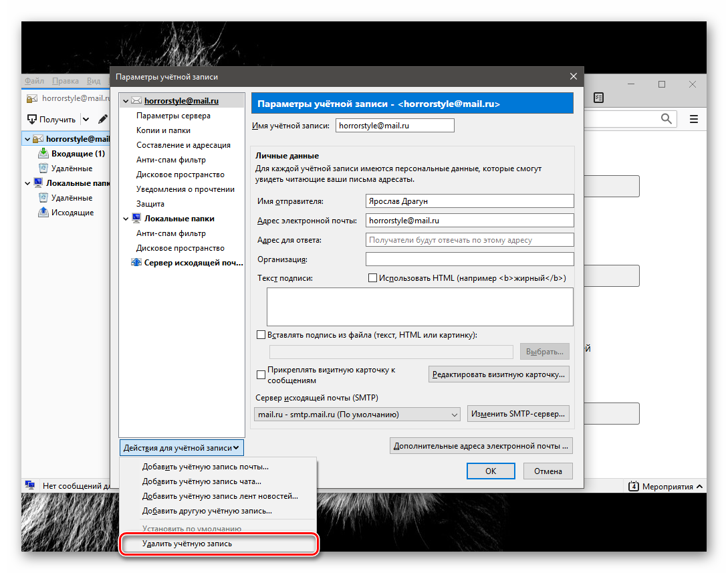This screenshot has height=573, width=728.
Task: Click the signature text area
Action: [420, 307]
